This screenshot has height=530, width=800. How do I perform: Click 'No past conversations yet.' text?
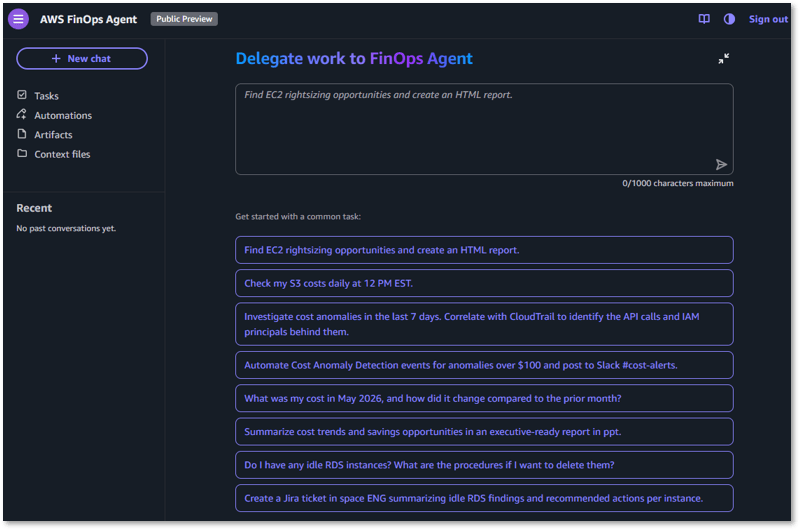(x=66, y=229)
